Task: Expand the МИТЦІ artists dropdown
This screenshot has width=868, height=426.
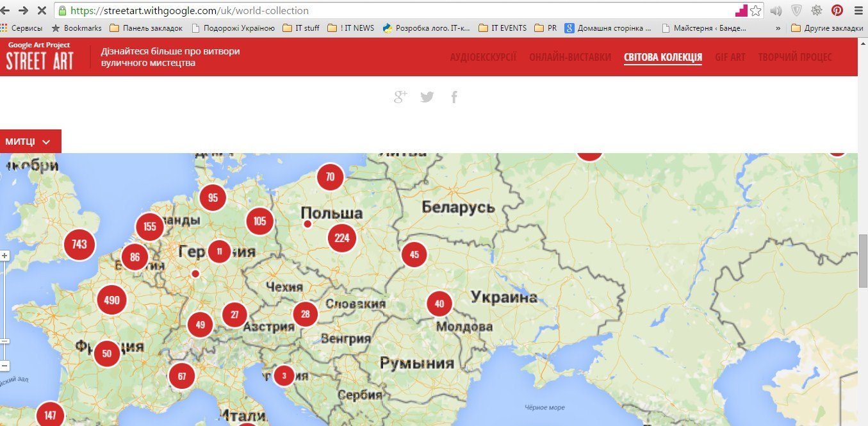Action: [30, 142]
